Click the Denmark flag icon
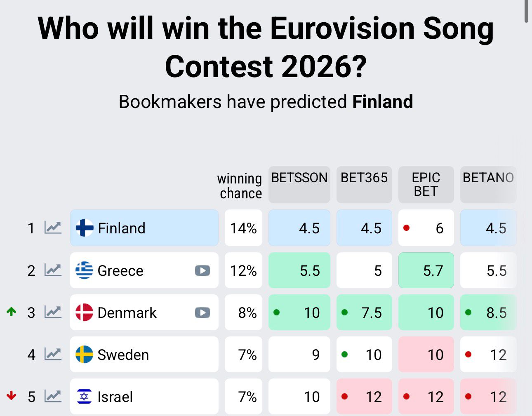This screenshot has height=416, width=532. 84,313
